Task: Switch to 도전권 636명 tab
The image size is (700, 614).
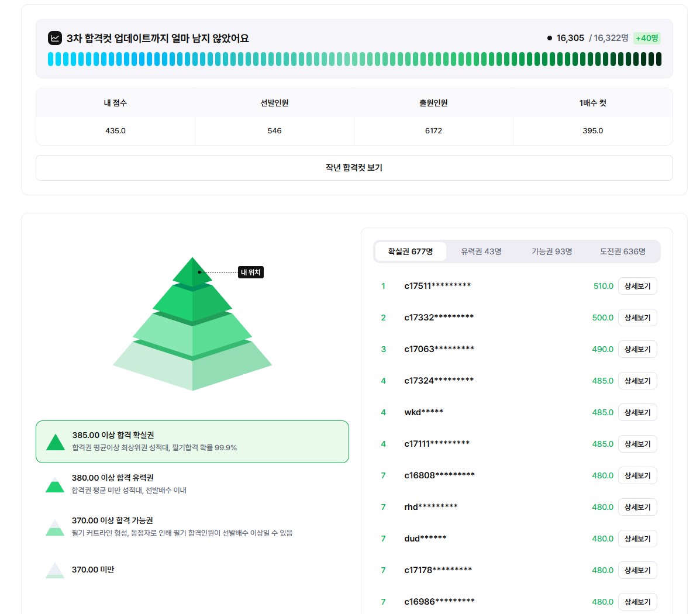Action: [x=622, y=251]
